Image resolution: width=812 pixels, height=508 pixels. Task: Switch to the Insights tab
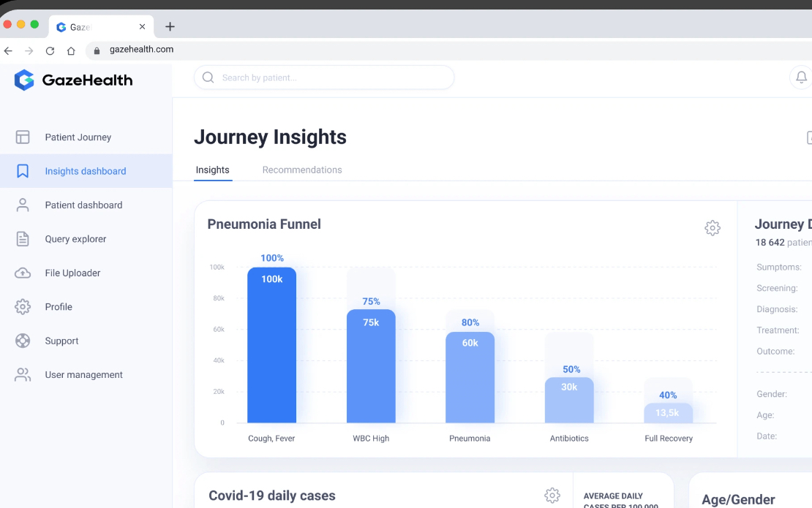212,170
